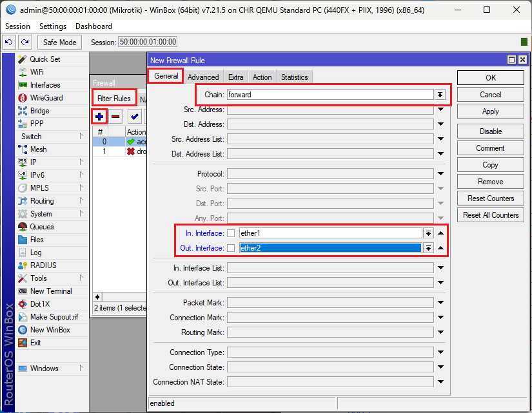Screen dimensions: 532x413
Task: Click the OK button
Action: pyautogui.click(x=491, y=78)
